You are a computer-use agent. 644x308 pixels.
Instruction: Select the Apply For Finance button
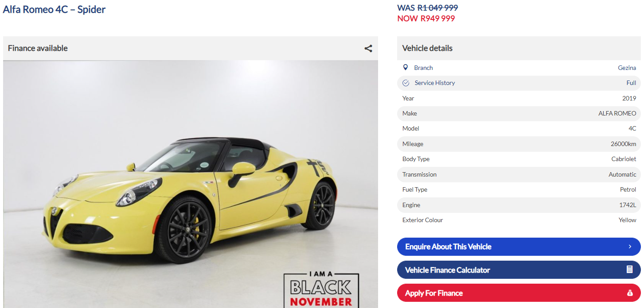click(519, 293)
